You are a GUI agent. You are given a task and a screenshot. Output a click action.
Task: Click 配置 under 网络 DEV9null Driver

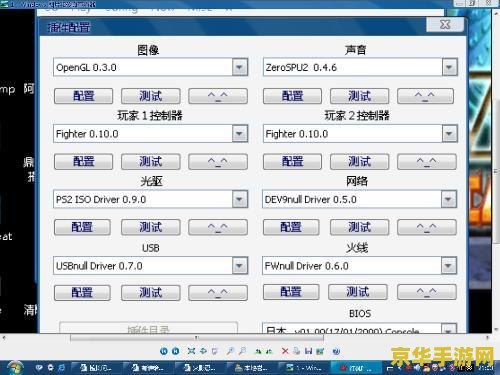[x=291, y=227]
